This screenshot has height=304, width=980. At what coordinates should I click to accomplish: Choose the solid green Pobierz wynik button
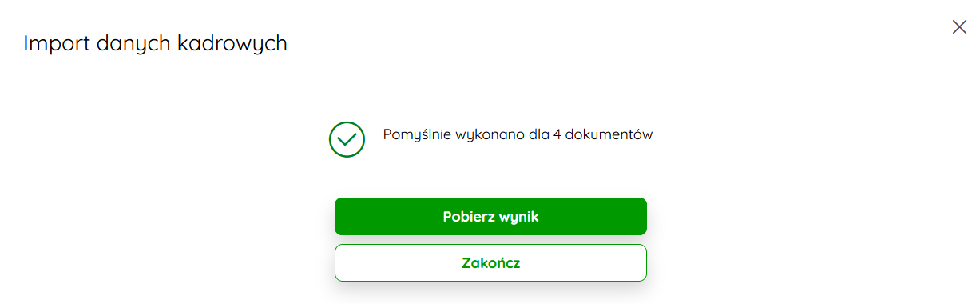click(x=490, y=216)
